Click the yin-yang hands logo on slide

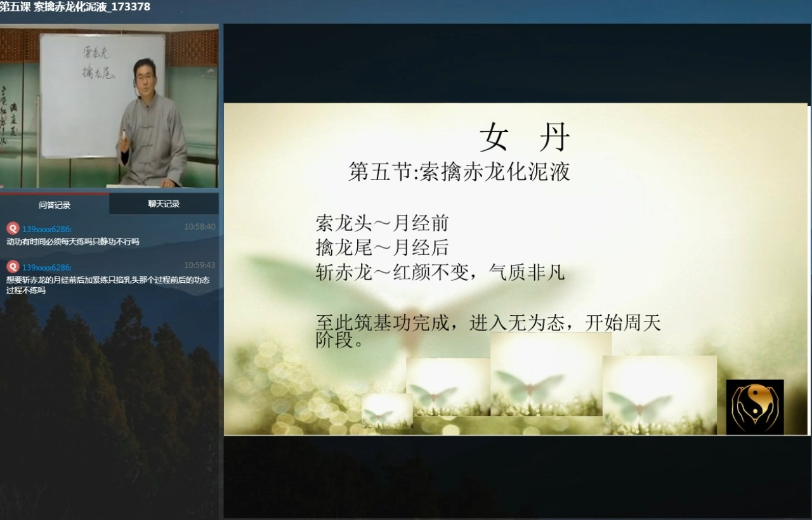[755, 407]
